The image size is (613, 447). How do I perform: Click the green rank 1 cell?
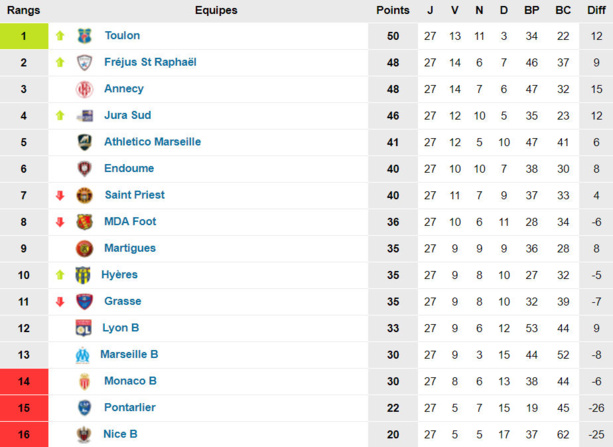coord(24,36)
